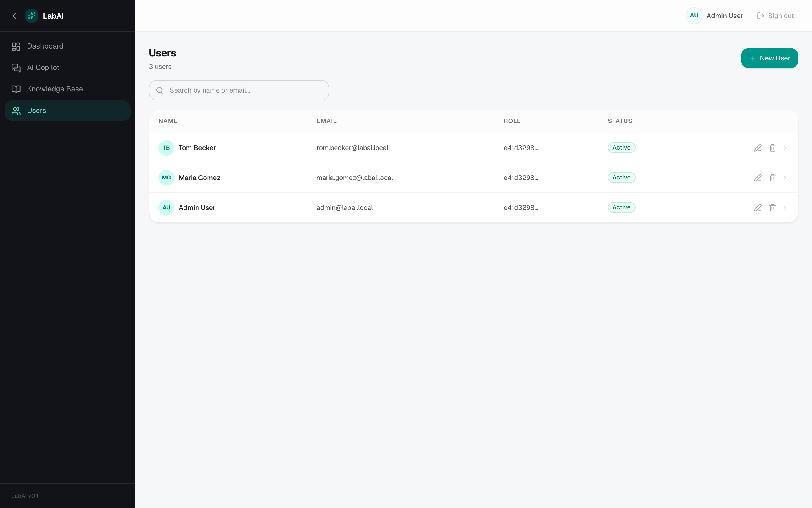Open the Dashboard page
This screenshot has height=508, width=812.
click(67, 46)
